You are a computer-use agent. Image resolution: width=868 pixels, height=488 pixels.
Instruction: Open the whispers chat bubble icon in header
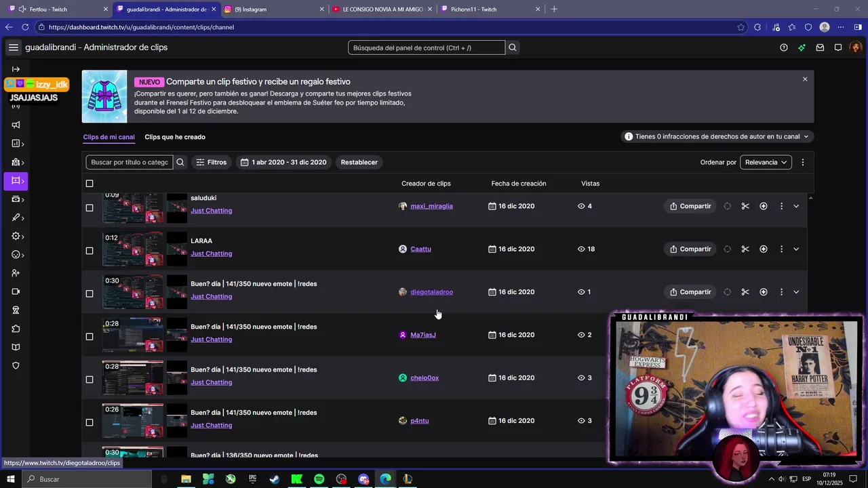tap(838, 47)
